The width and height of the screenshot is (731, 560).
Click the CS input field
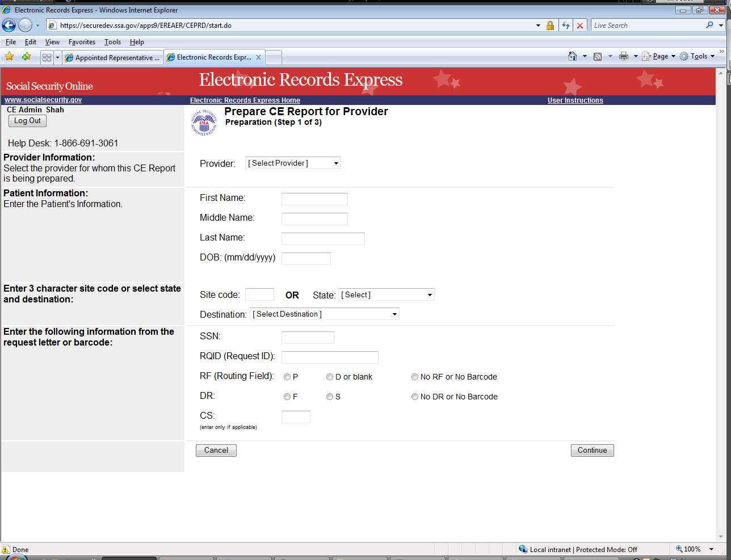tap(296, 417)
